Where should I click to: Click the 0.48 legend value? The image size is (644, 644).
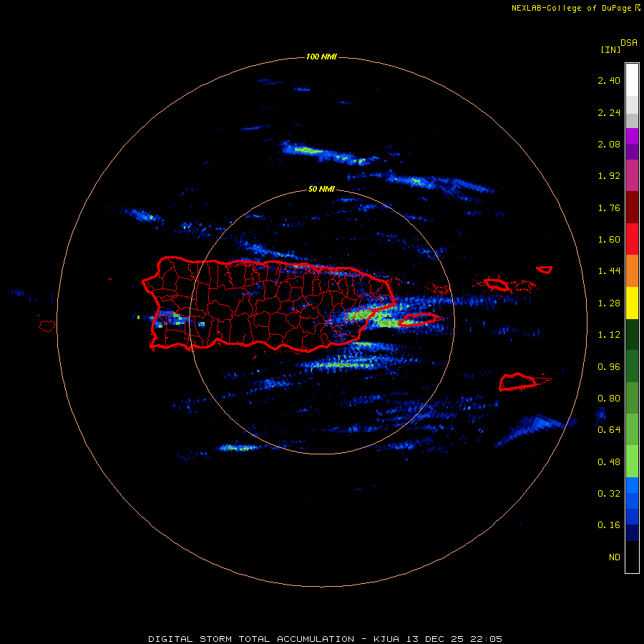tap(609, 462)
